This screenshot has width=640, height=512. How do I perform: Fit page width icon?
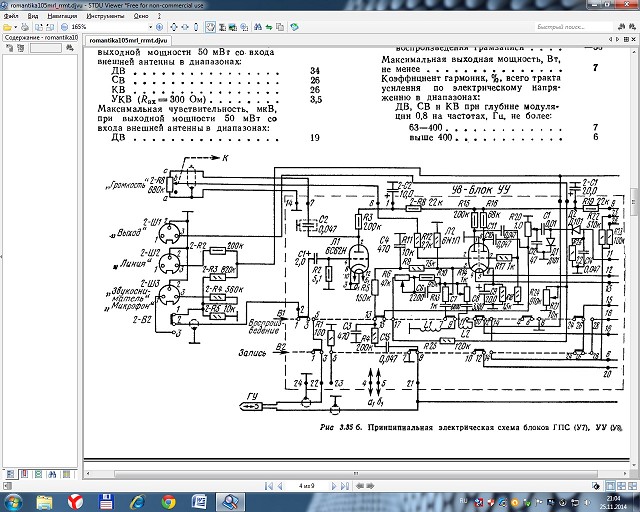click(185, 27)
